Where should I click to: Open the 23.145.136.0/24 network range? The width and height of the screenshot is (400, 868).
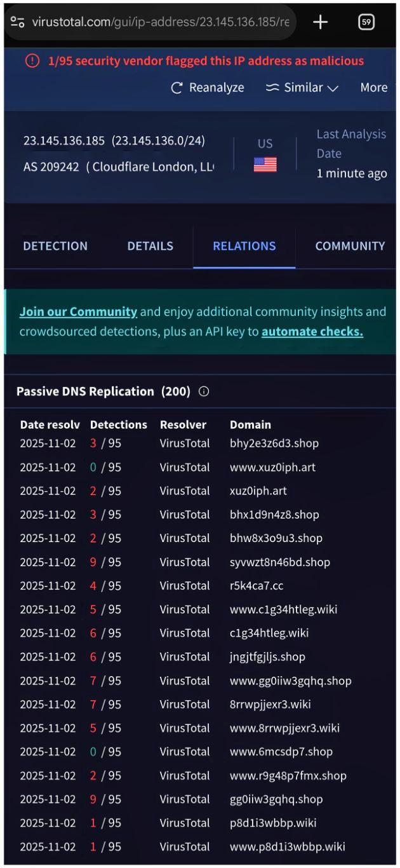(158, 140)
